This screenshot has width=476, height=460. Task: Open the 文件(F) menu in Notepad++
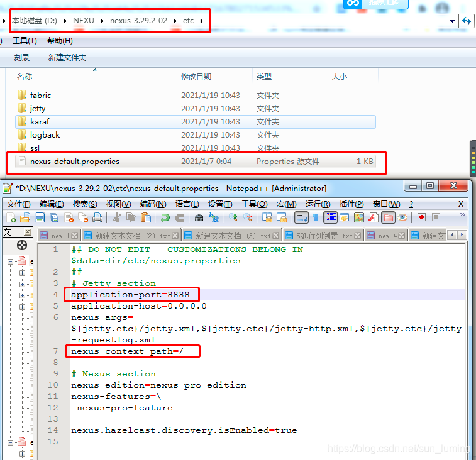pyautogui.click(x=18, y=204)
